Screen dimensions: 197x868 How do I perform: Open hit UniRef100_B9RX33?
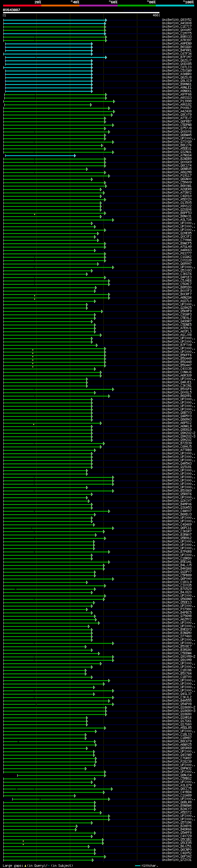(x=177, y=37)
